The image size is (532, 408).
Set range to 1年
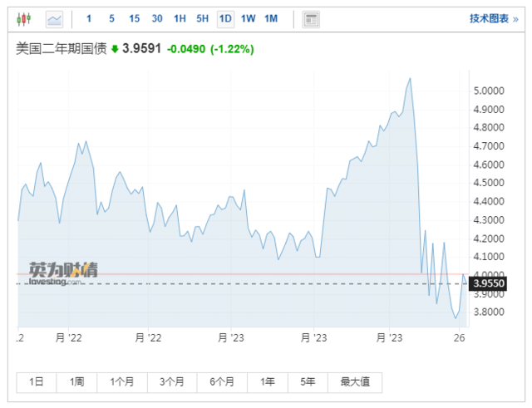268,382
